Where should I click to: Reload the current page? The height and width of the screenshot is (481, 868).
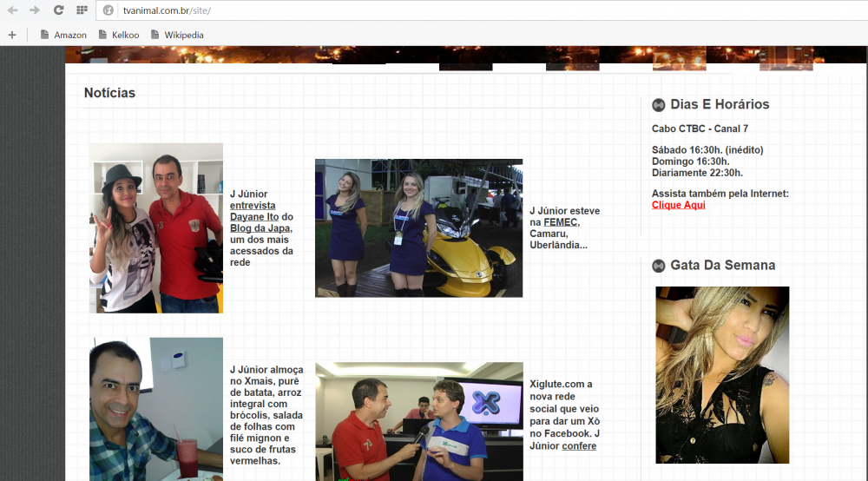[x=58, y=10]
